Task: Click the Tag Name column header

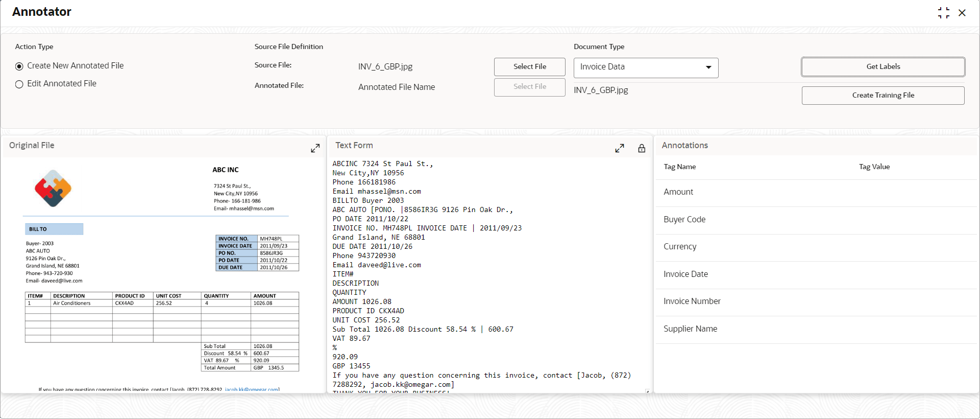Action: [x=679, y=167]
